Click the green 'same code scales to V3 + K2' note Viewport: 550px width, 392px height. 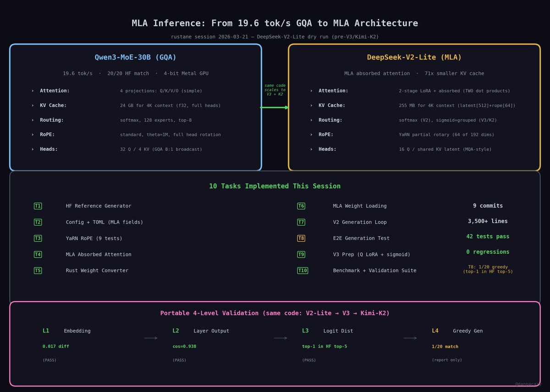(275, 89)
